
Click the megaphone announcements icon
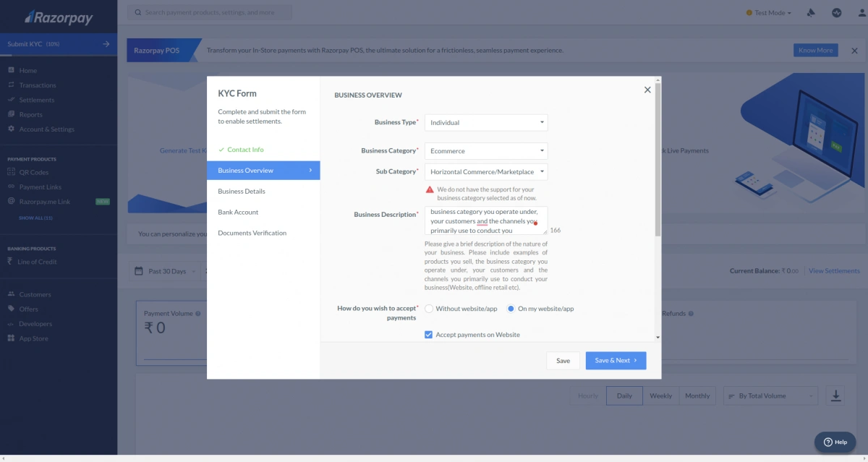click(x=811, y=12)
